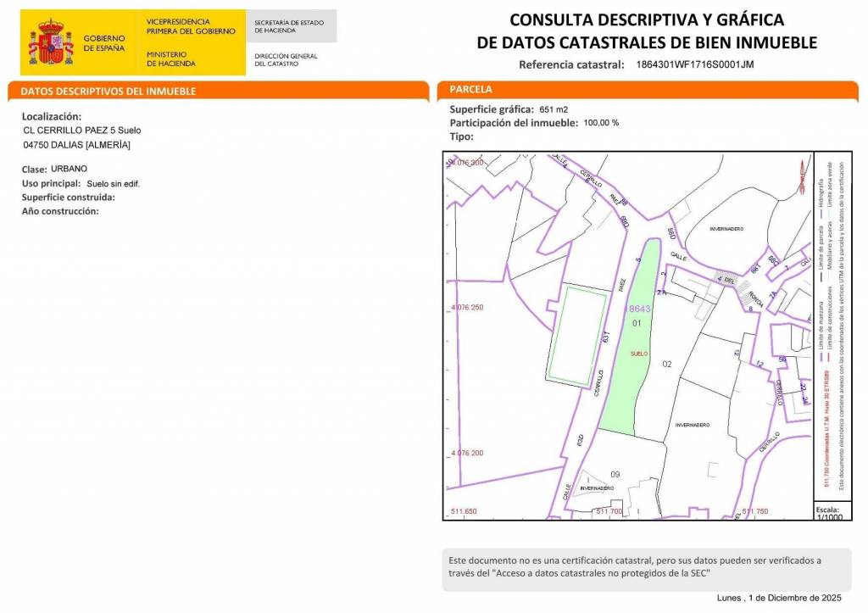This screenshot has width=868, height=613.
Task: Click the address line CL CERRILLO PAEZ 5 Suelo
Action: click(82, 131)
